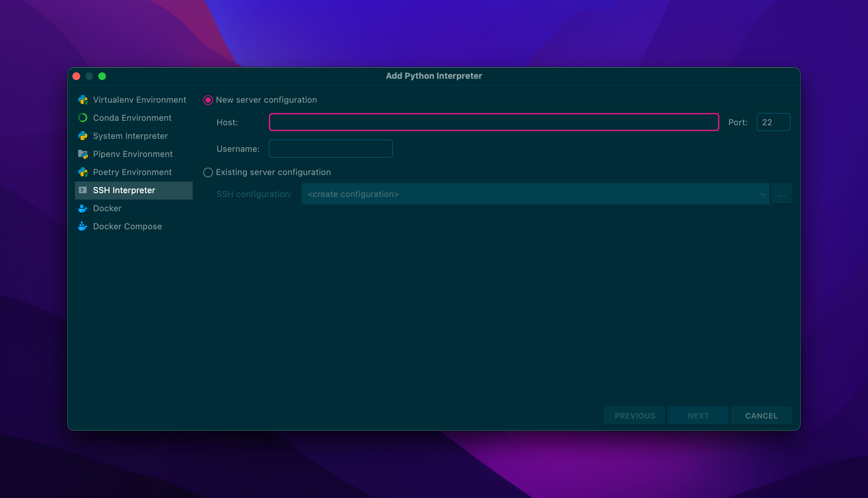The height and width of the screenshot is (498, 868).
Task: Click the Docker whale icon
Action: point(83,208)
